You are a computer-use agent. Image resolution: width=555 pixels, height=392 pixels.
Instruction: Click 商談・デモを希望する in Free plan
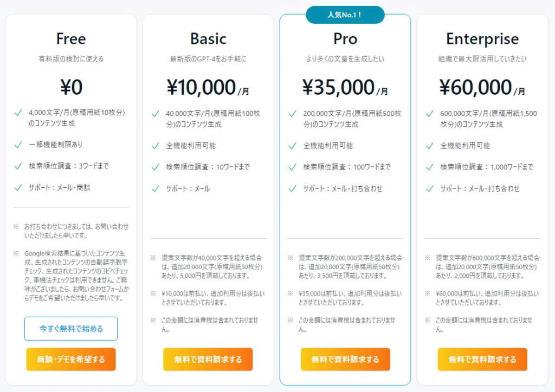pyautogui.click(x=71, y=359)
